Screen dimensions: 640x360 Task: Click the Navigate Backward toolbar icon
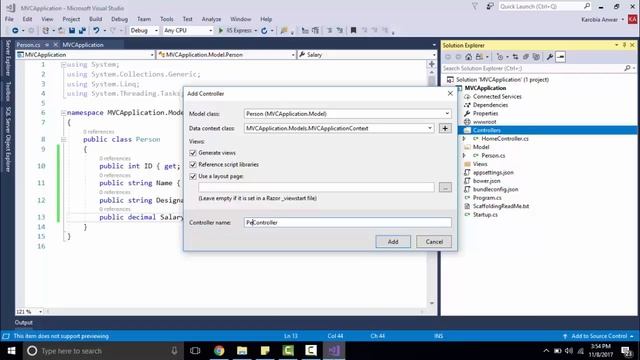tap(15, 31)
